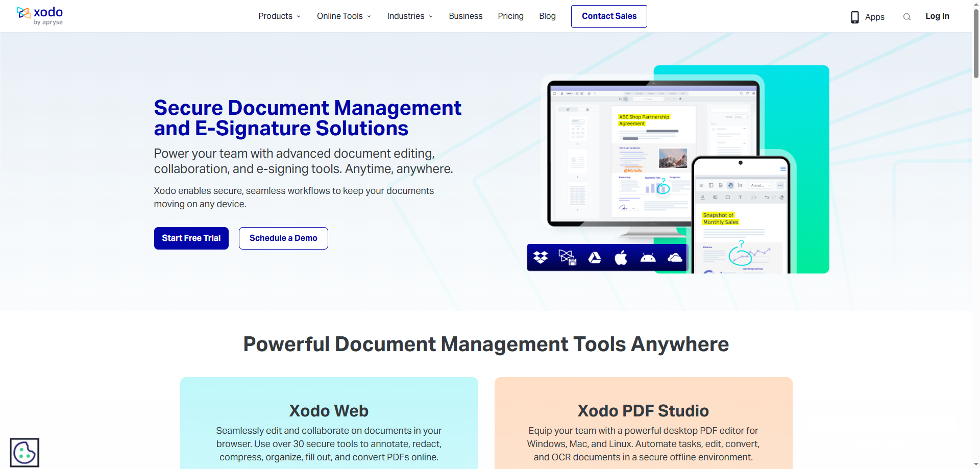Expand the Online Tools dropdown

coord(344,16)
